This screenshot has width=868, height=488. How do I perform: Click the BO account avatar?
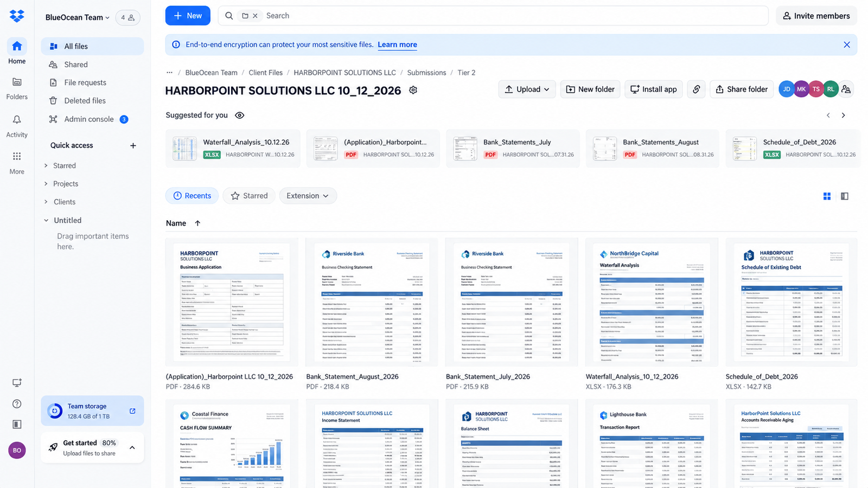tap(17, 450)
